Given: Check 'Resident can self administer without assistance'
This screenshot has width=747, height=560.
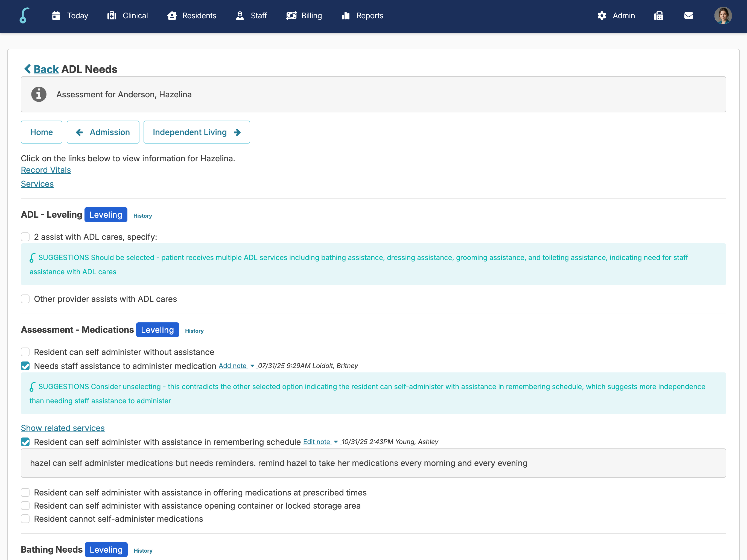Looking at the screenshot, I should (x=25, y=352).
